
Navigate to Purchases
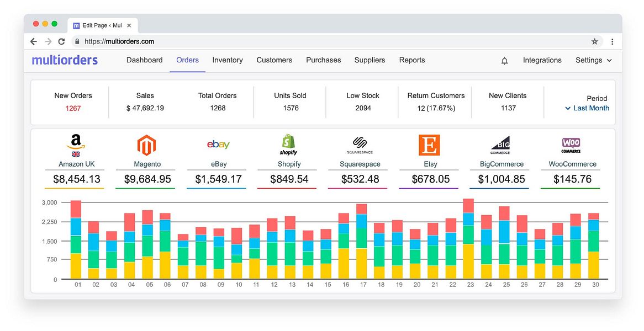coord(324,60)
